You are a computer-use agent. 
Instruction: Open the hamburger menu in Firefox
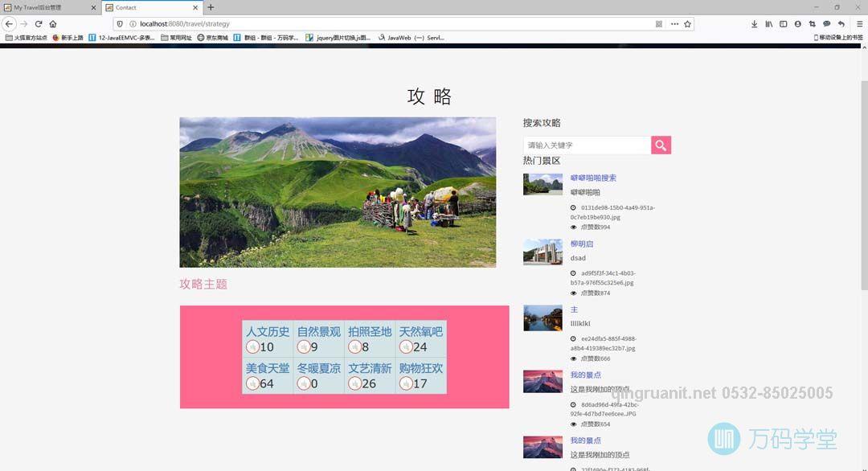[860, 23]
